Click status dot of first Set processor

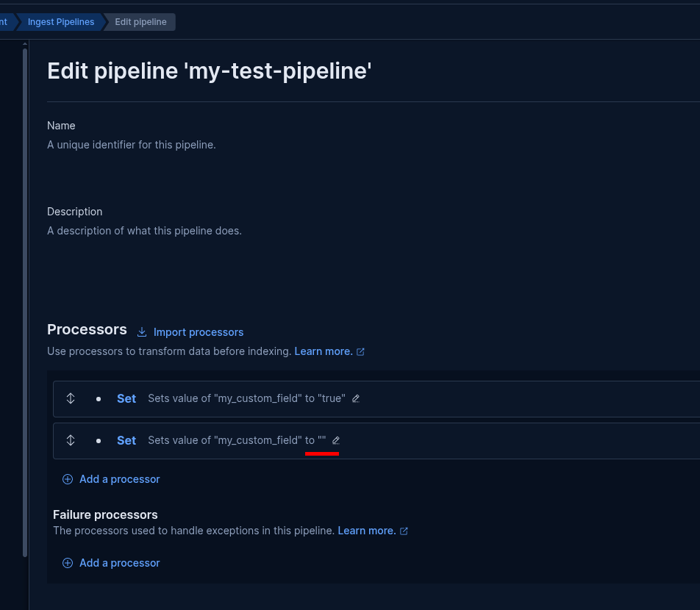99,398
